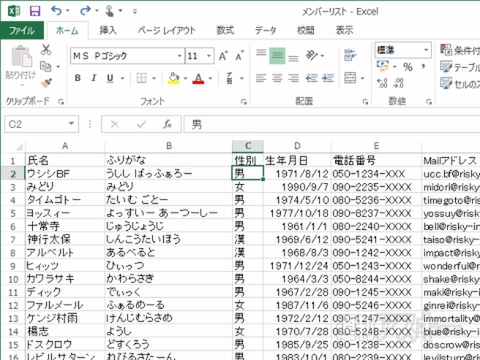Open fill color dropdown arrow

[185, 79]
